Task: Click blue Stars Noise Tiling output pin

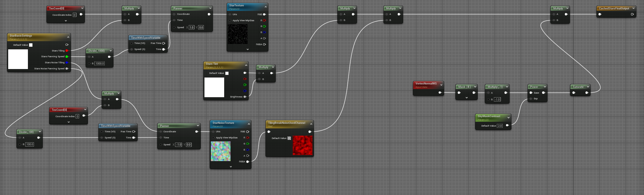Action: point(67,63)
